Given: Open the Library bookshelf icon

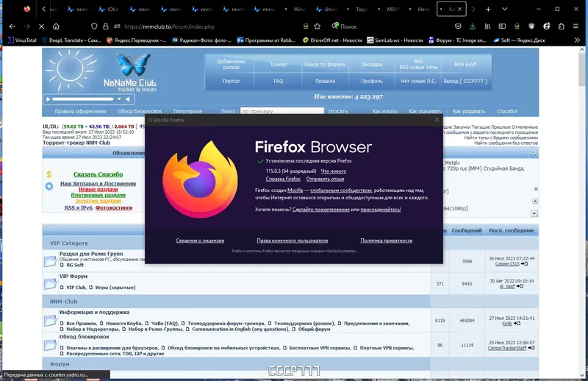Looking at the screenshot, I should click(x=487, y=26).
